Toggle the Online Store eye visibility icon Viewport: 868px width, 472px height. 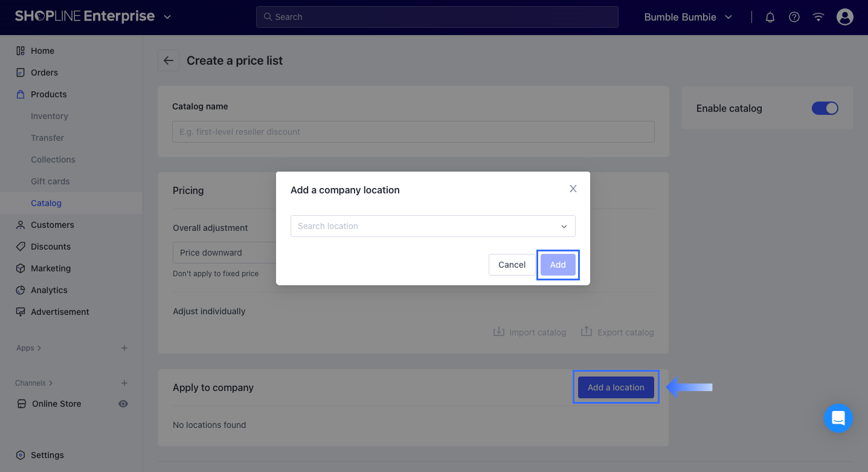pos(123,404)
